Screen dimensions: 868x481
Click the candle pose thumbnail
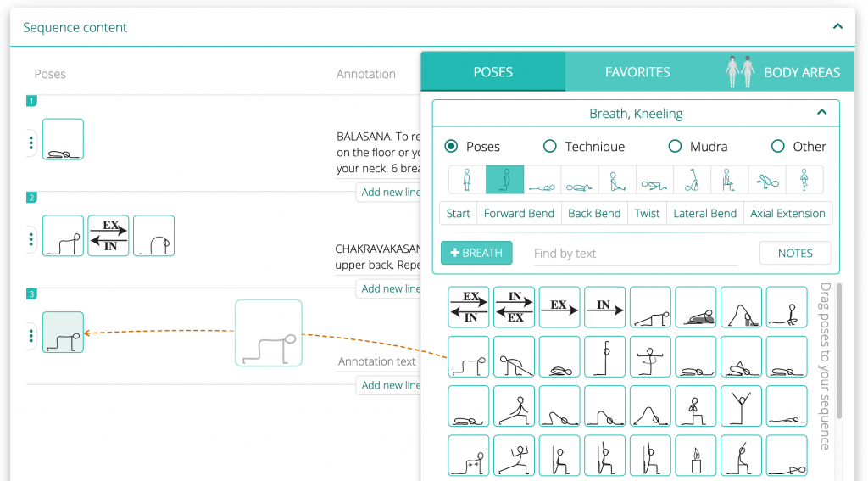pos(696,456)
